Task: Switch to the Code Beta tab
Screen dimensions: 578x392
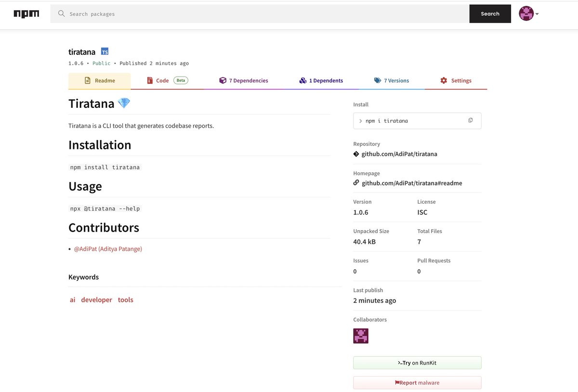Action: 167,81
